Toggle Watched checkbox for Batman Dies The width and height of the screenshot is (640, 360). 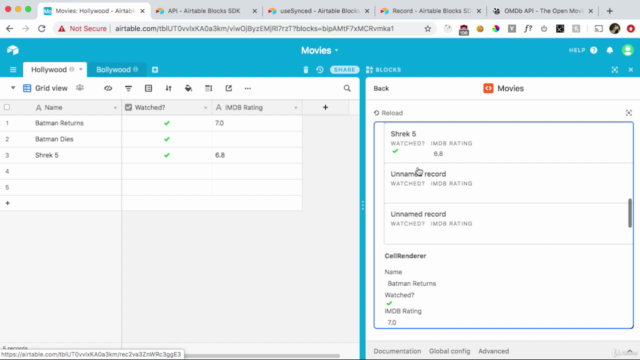[x=167, y=139]
